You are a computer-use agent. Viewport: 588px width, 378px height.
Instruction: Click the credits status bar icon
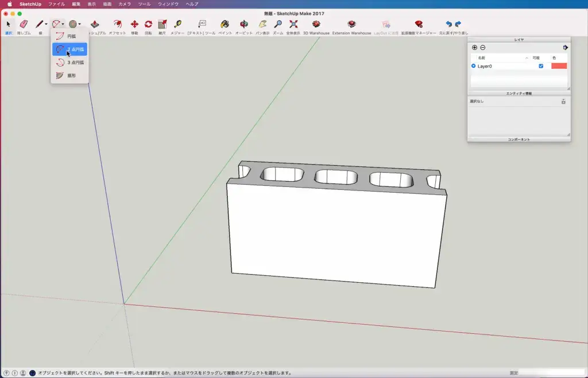pos(14,373)
